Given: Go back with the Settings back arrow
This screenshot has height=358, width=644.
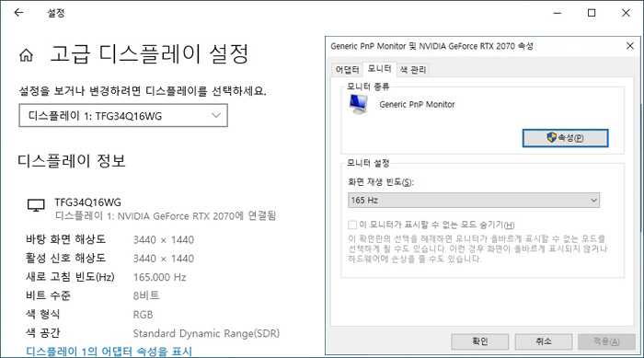Looking at the screenshot, I should [19, 13].
